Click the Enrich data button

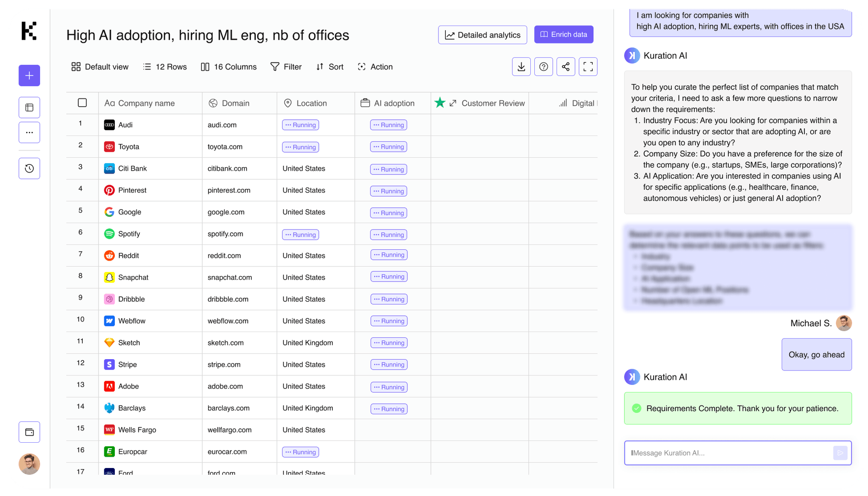click(563, 35)
